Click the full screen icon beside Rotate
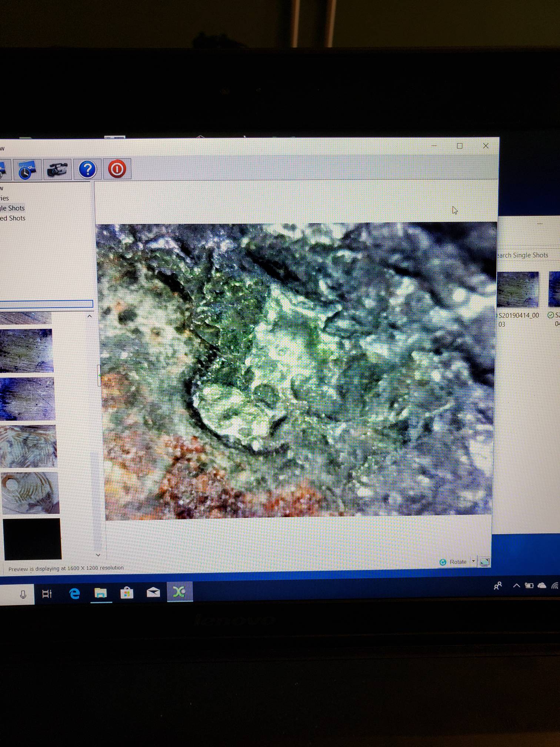Image resolution: width=560 pixels, height=747 pixels. click(x=484, y=562)
